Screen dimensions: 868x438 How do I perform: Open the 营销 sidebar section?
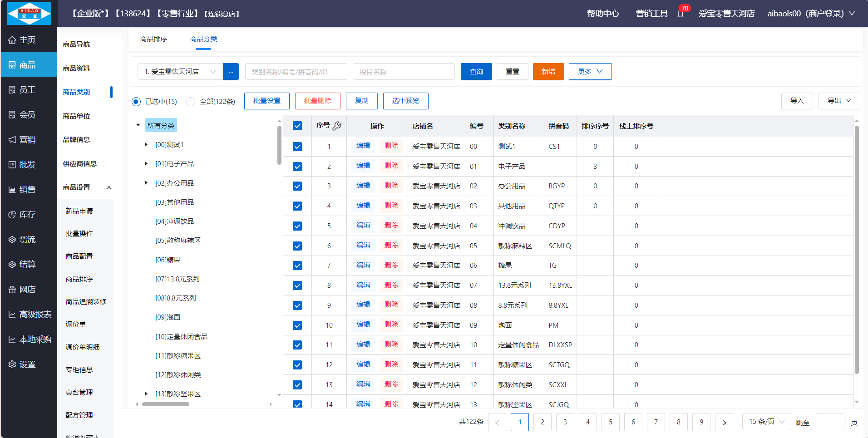29,140
